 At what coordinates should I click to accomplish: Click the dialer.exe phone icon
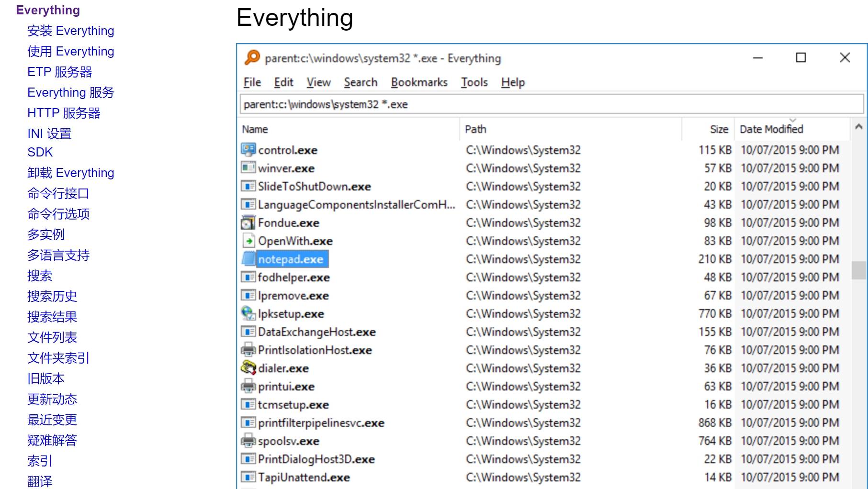pyautogui.click(x=248, y=368)
